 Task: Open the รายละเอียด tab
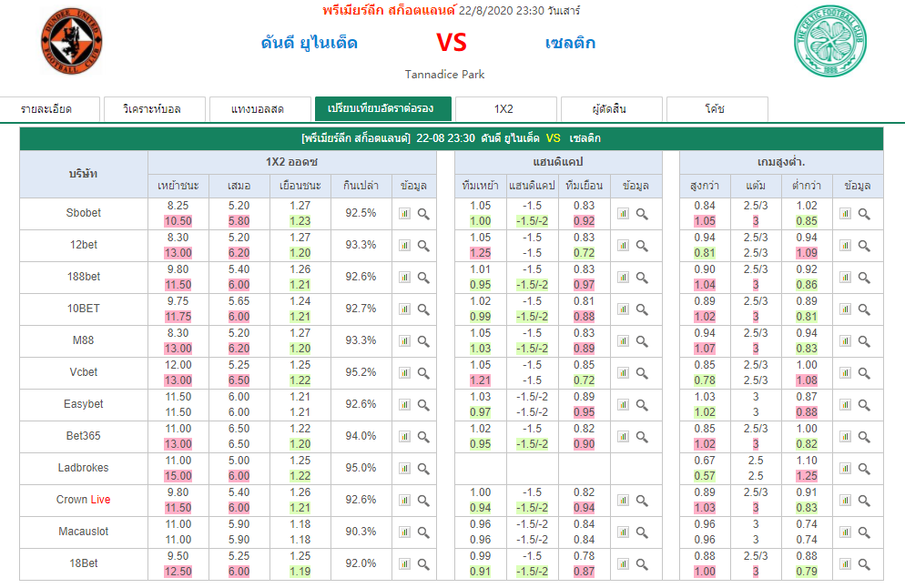[46, 109]
